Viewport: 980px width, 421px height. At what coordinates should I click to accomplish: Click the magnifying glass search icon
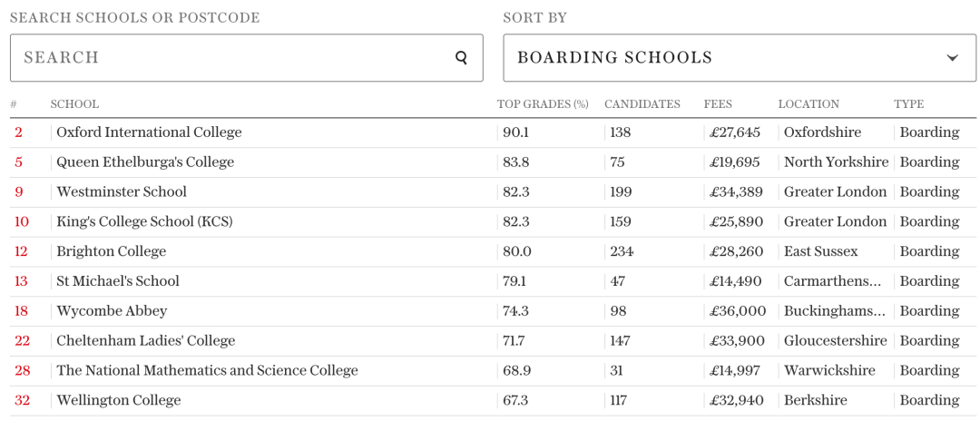click(x=461, y=58)
